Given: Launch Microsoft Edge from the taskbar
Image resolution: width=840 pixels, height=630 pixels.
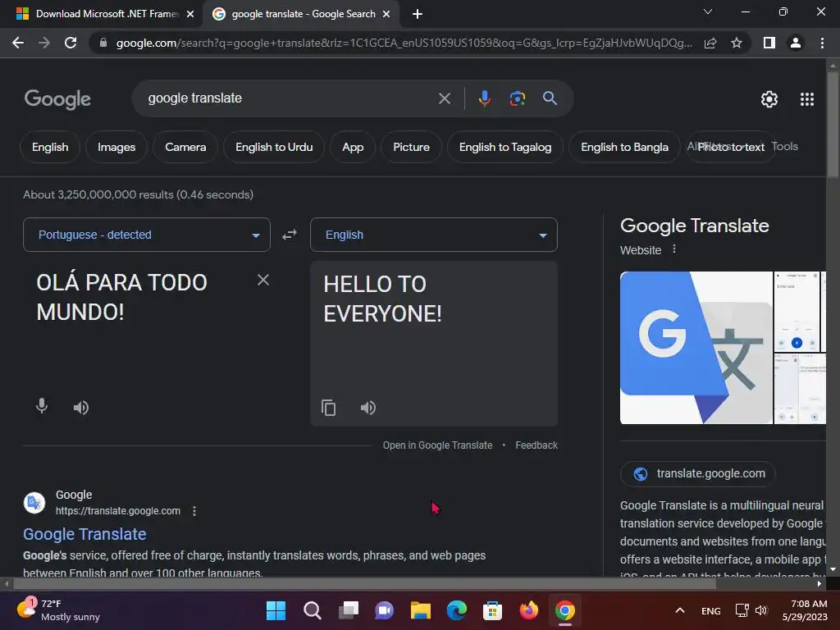Looking at the screenshot, I should [456, 610].
